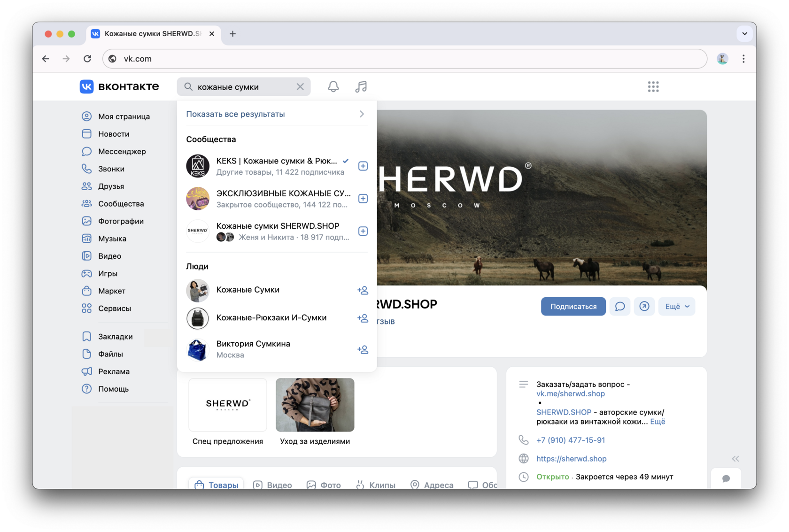This screenshot has height=532, width=789.
Task: Click the Игры gamepad icon
Action: 86,273
